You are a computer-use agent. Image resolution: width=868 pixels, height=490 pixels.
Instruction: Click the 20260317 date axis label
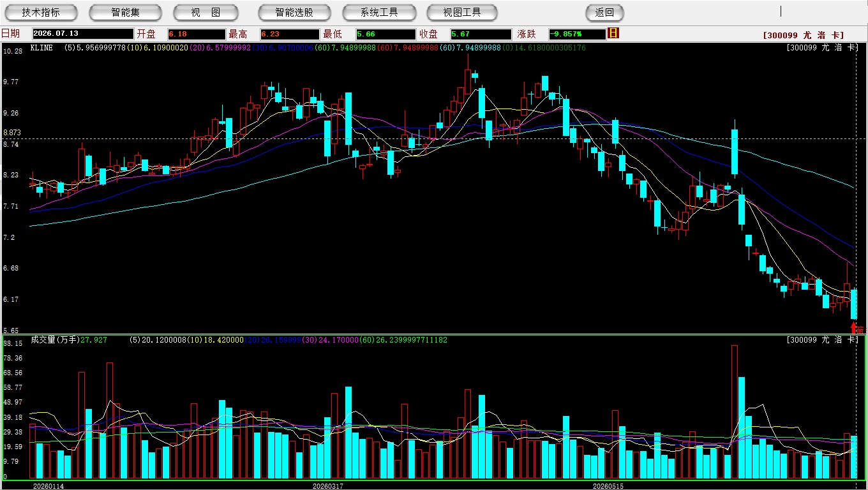coord(328,486)
